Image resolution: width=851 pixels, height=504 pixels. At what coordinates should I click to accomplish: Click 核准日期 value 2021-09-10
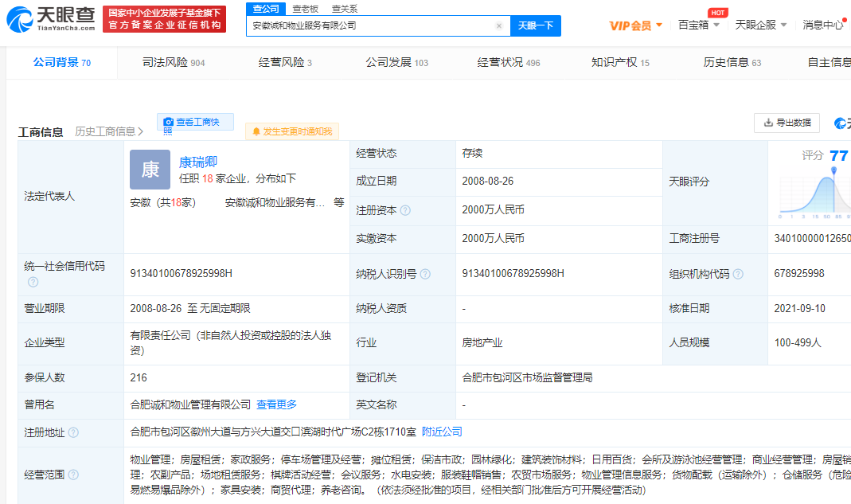tap(800, 308)
